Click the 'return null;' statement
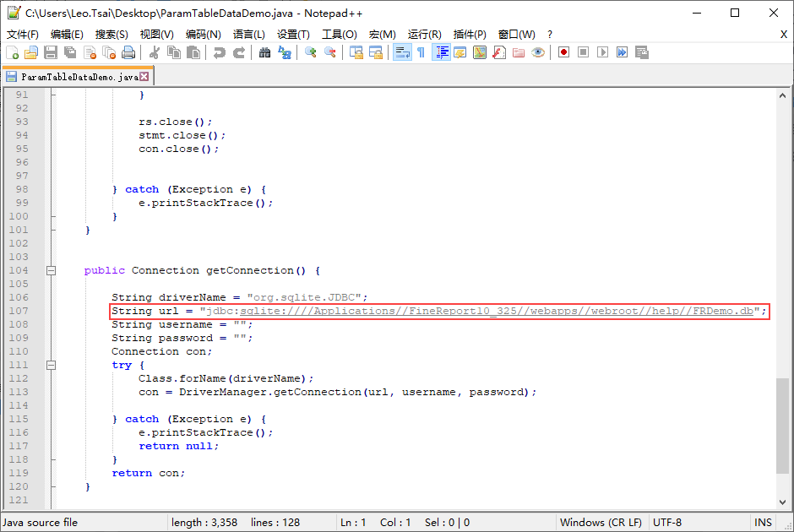This screenshot has height=532, width=794. point(179,446)
